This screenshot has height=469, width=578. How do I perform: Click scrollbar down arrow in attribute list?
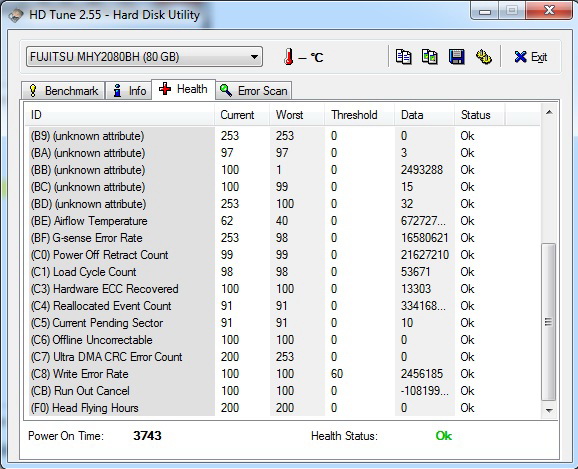[549, 410]
